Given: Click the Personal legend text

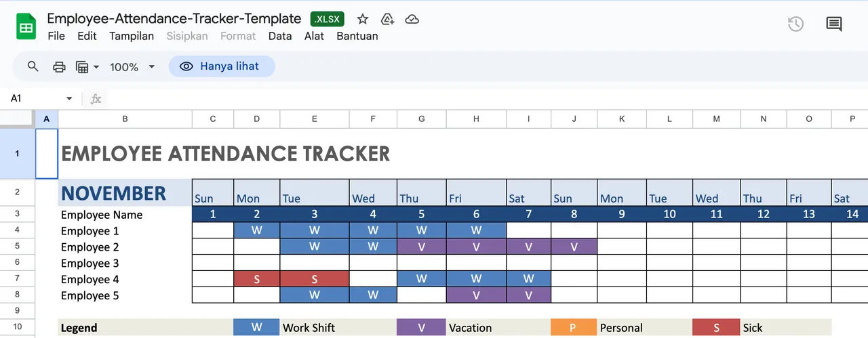Looking at the screenshot, I should click(621, 328).
